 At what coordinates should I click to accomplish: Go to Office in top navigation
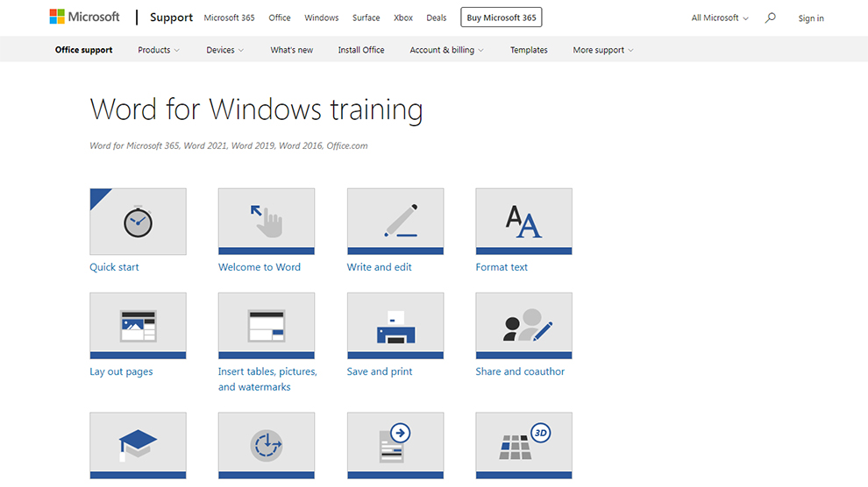tap(280, 18)
